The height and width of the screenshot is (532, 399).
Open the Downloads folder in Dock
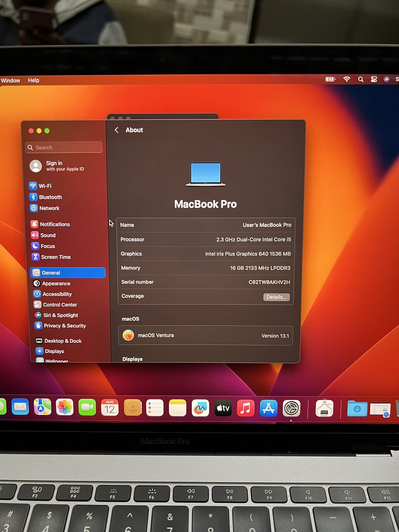pos(357,408)
